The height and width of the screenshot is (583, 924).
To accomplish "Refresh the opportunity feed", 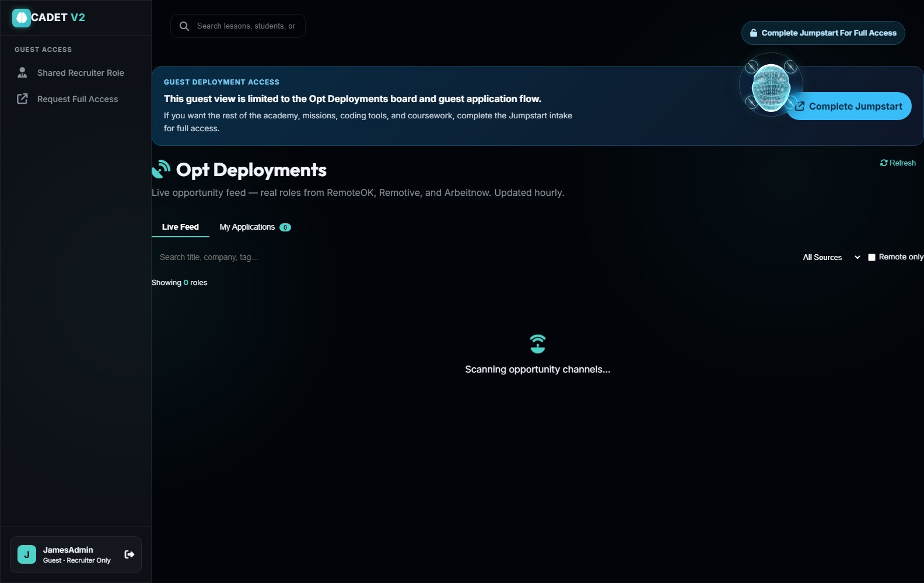I will pos(898,163).
